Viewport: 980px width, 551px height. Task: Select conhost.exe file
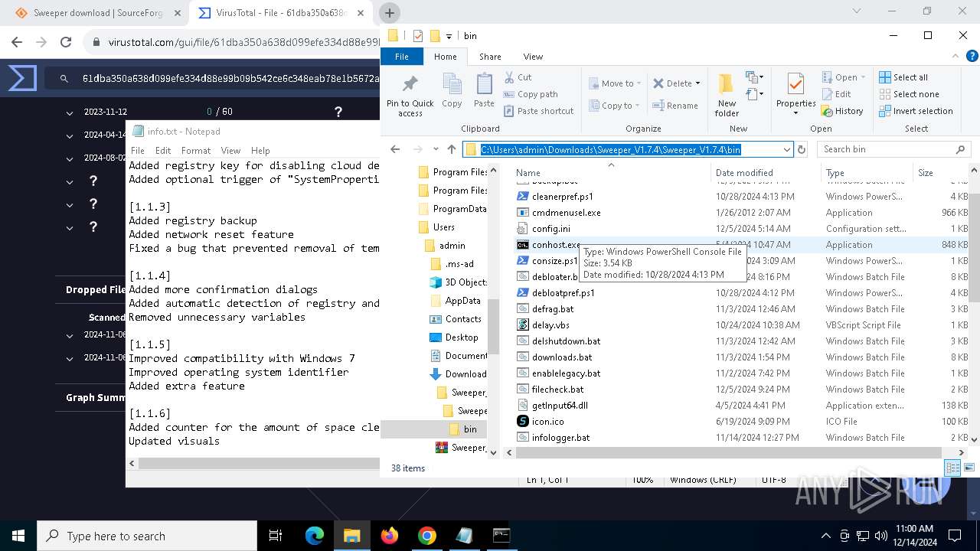[x=556, y=245]
